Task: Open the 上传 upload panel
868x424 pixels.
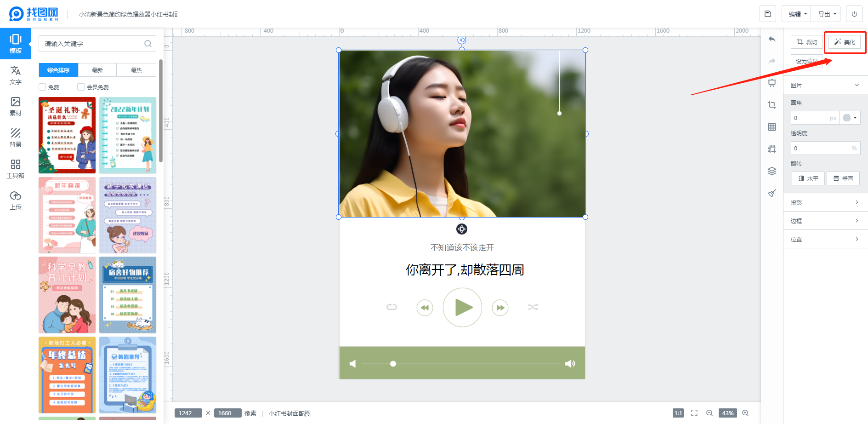Action: (x=16, y=200)
